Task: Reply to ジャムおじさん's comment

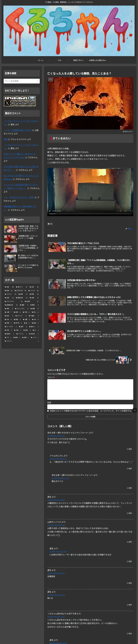Action: point(129,469)
